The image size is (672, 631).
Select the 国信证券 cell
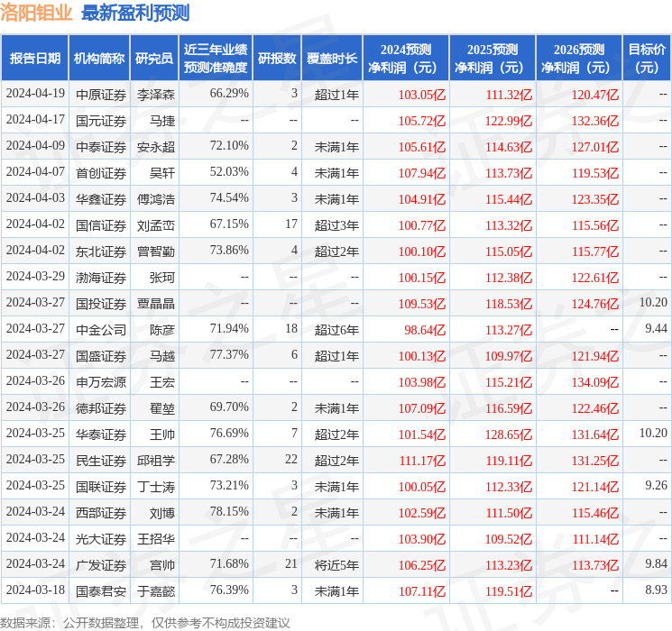point(101,225)
